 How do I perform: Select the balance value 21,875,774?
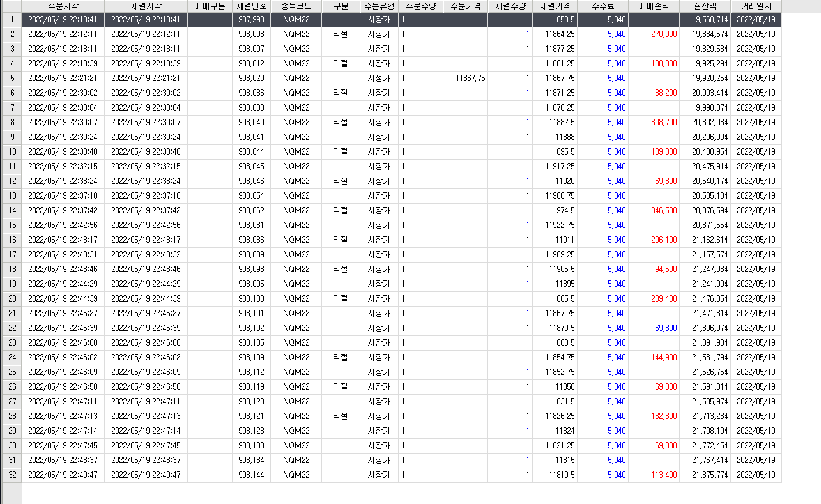click(x=710, y=475)
